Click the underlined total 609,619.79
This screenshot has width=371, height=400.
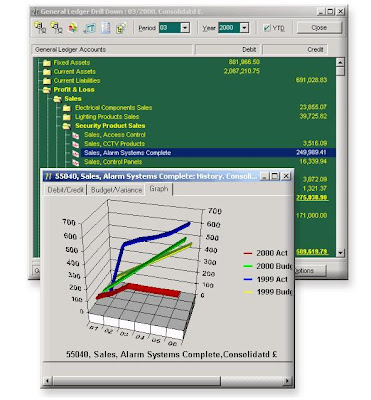coord(312,252)
